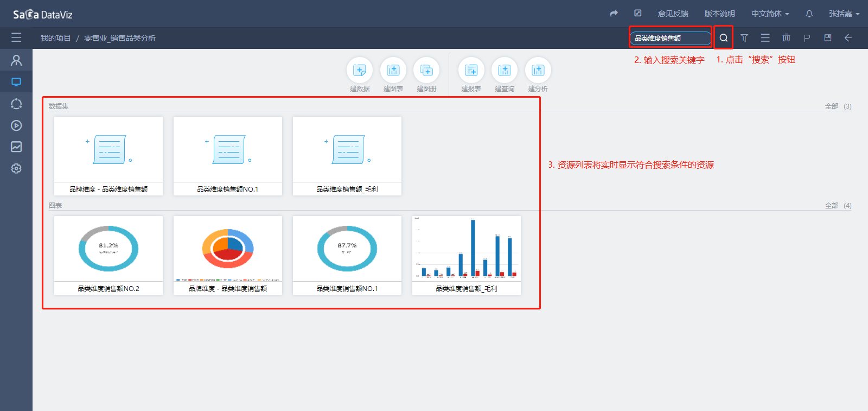Open the settings gear sidebar icon
The image size is (868, 411).
pyautogui.click(x=16, y=168)
